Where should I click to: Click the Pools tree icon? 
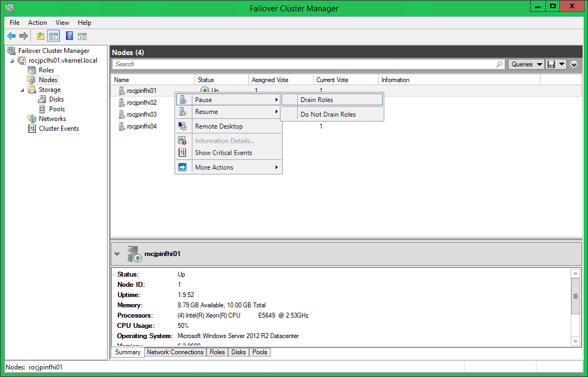42,109
